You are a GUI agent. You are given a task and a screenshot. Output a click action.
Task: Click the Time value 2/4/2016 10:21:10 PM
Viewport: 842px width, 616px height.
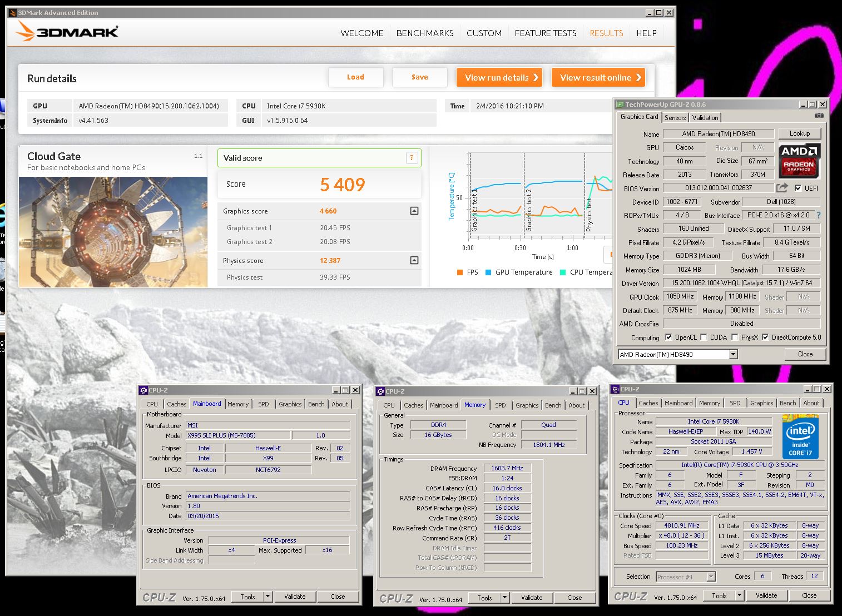click(x=510, y=106)
